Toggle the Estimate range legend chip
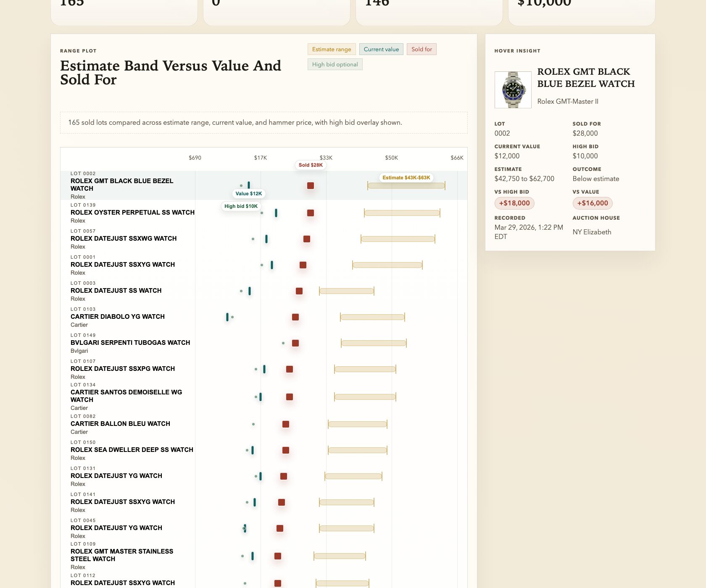This screenshot has height=588, width=706. (x=332, y=49)
